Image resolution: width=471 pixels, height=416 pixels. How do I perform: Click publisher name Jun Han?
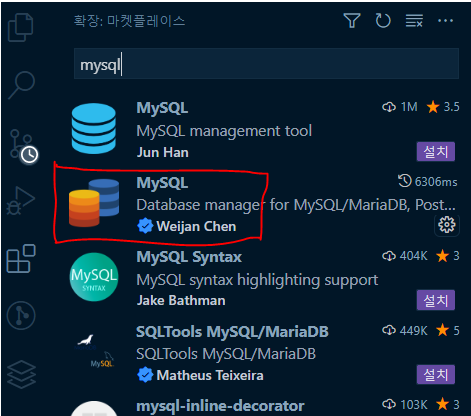(x=163, y=152)
